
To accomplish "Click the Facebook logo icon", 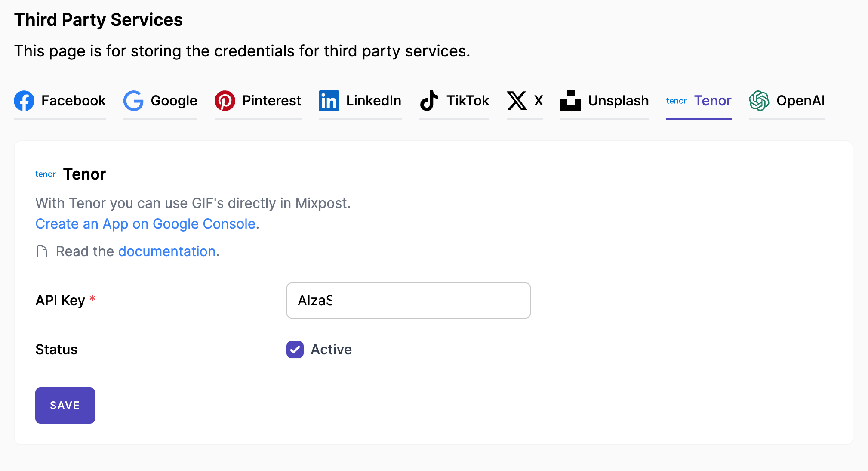I will click(24, 101).
